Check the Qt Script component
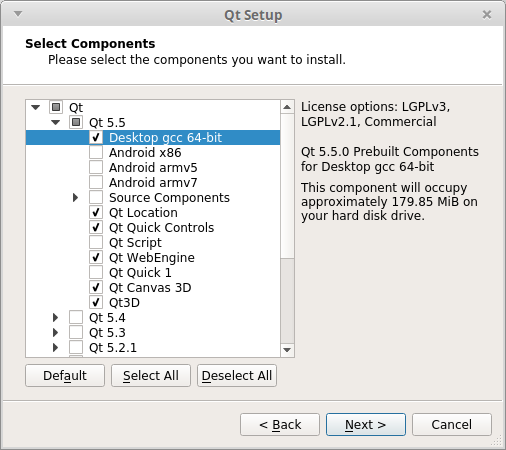This screenshot has width=506, height=450. coord(96,242)
